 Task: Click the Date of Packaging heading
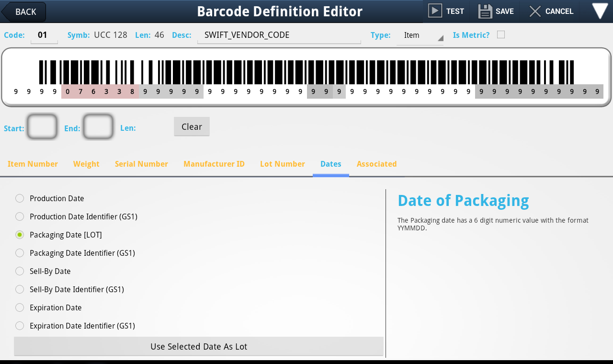463,201
